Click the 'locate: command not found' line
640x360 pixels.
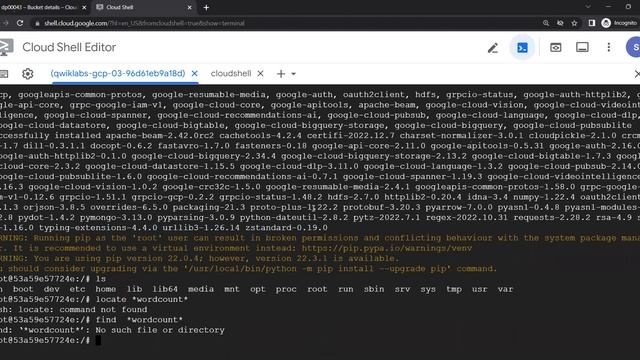pos(82,309)
